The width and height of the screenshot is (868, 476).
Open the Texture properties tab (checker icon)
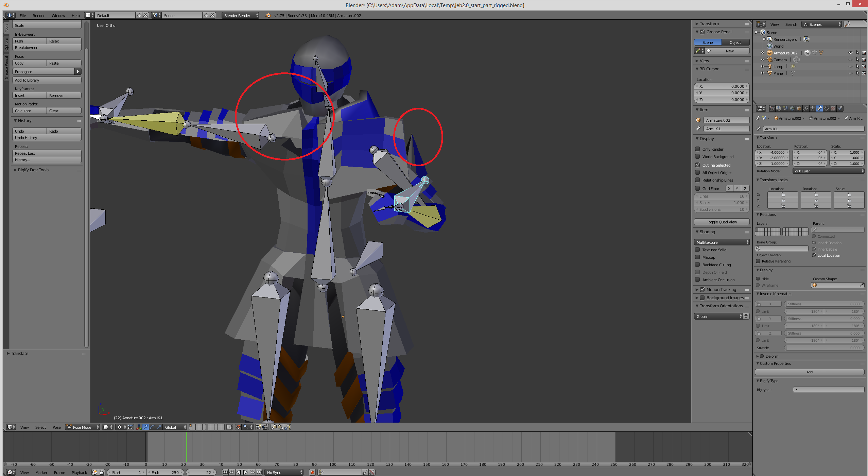tap(833, 108)
